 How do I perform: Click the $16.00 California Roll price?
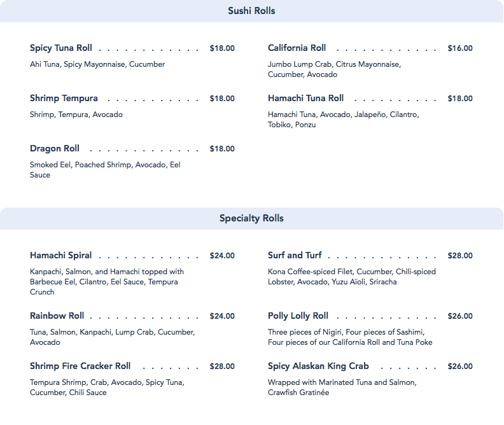point(460,48)
